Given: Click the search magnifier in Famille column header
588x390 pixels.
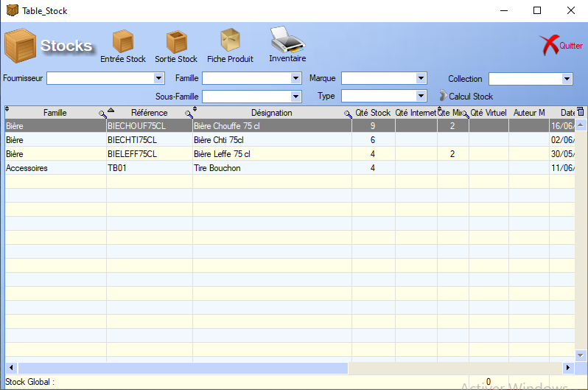Looking at the screenshot, I should click(x=102, y=114).
